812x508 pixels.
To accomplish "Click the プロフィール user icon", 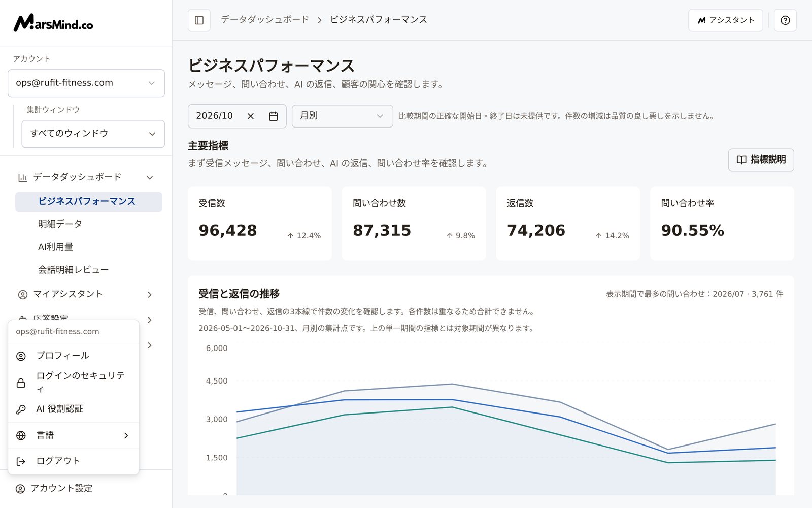I will click(x=21, y=356).
